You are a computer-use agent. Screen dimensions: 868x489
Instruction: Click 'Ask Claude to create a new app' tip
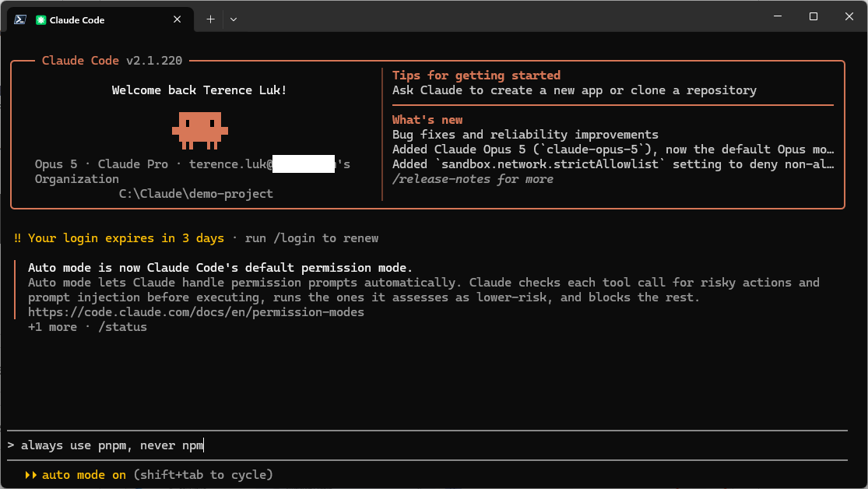point(574,90)
